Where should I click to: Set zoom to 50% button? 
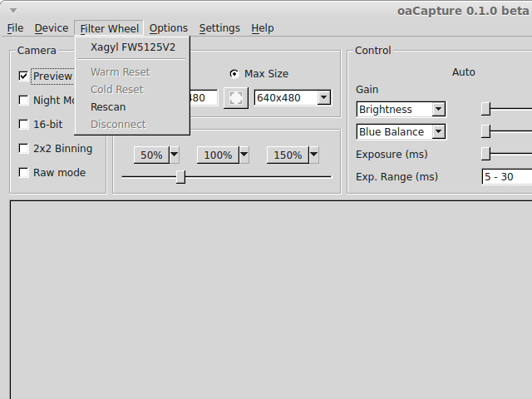(151, 155)
